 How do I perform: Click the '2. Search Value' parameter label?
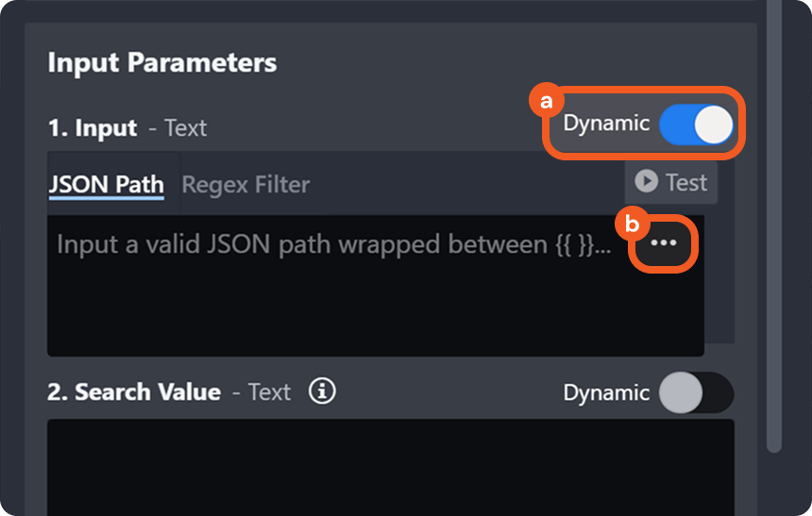pos(134,392)
